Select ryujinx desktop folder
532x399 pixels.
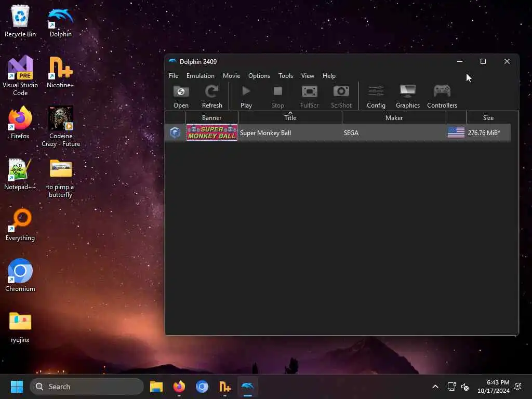[20, 326]
